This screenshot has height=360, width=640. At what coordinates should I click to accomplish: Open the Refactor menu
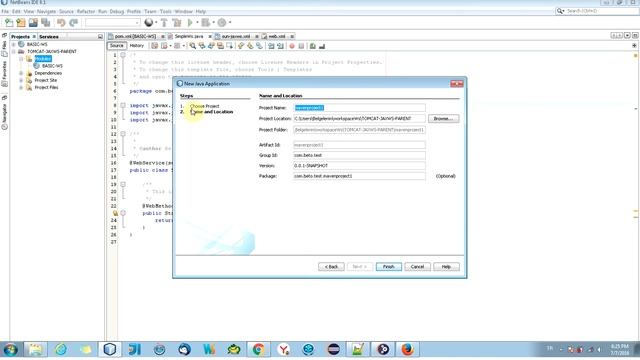86,11
